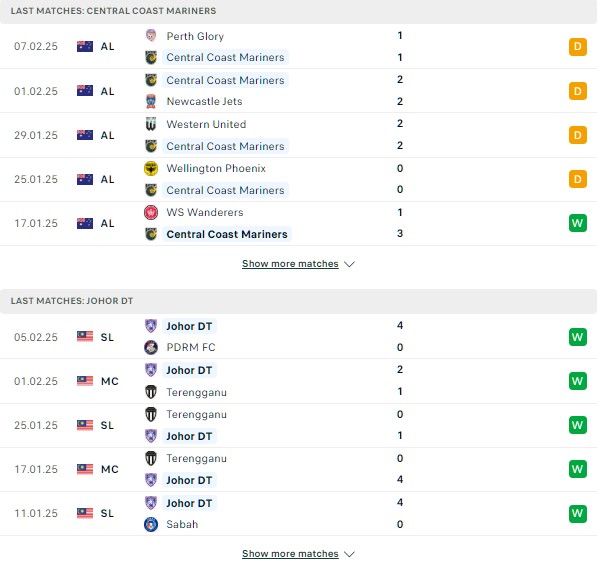Expand more Central Coast Mariners matches link
597x568 pixels.
click(290, 264)
